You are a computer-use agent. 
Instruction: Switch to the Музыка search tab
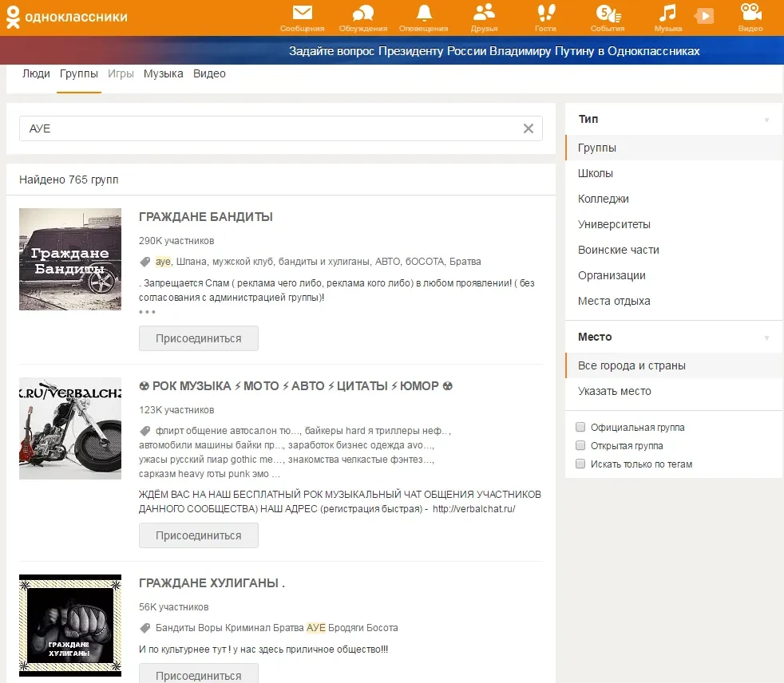[163, 74]
